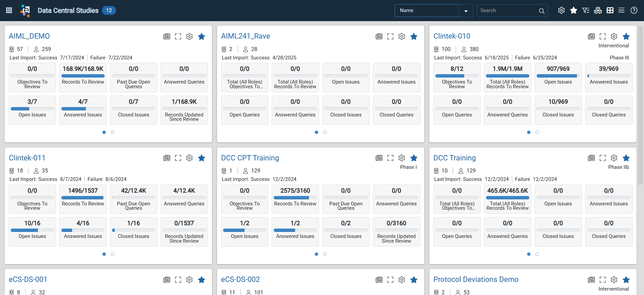Click AIML_DEMO Answered Issues 4/7 tile
Screen dimensions: 644x295
(x=83, y=110)
